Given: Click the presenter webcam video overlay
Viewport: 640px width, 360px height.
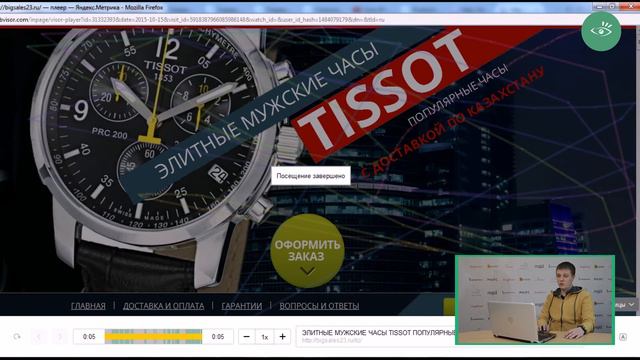Looking at the screenshot, I should pos(535,300).
